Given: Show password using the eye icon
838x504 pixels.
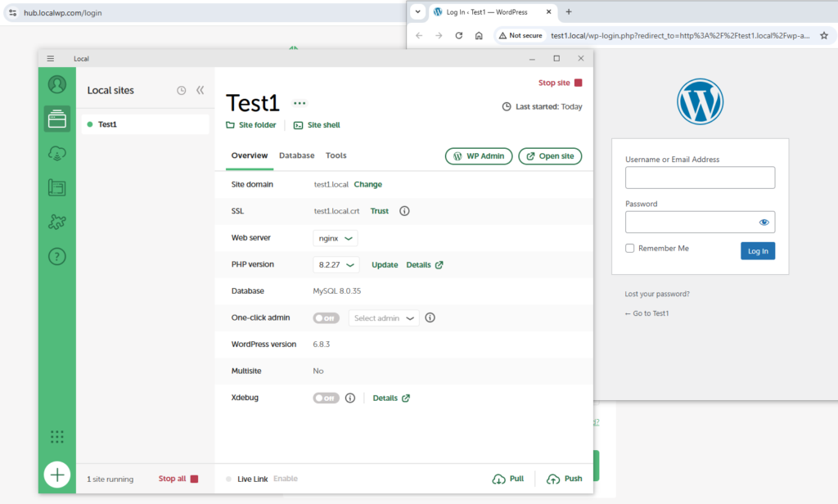Looking at the screenshot, I should (x=764, y=222).
